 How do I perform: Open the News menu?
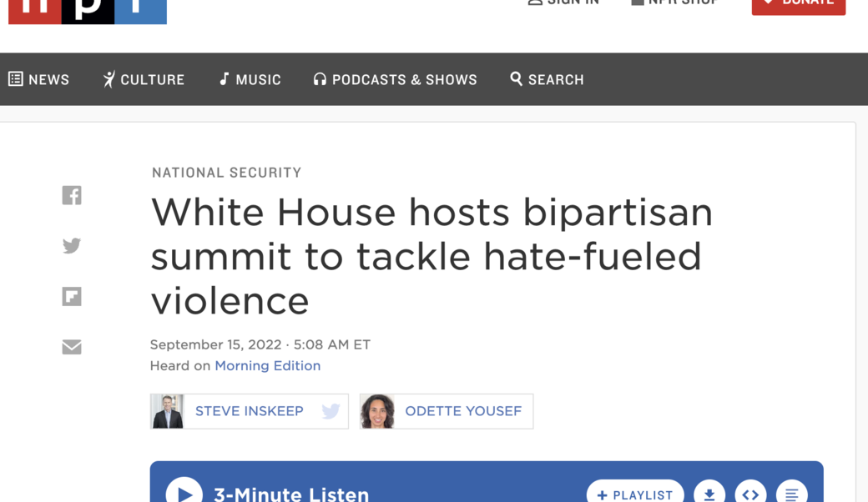(39, 79)
